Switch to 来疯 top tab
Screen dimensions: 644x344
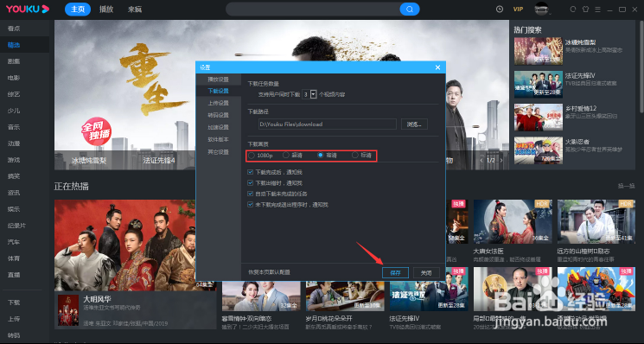pos(135,9)
